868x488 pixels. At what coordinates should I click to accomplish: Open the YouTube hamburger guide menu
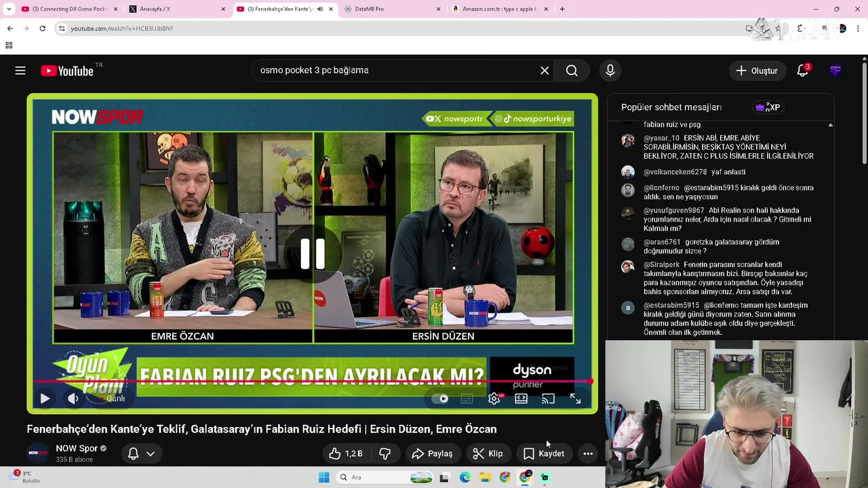pos(20,70)
